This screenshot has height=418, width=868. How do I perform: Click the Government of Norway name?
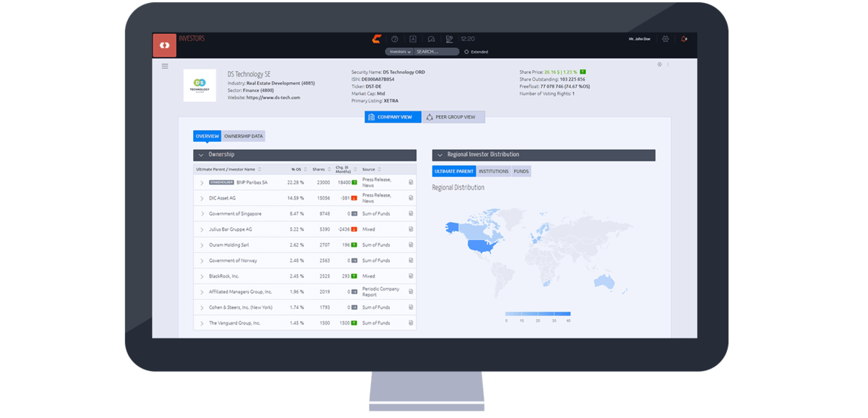[233, 260]
